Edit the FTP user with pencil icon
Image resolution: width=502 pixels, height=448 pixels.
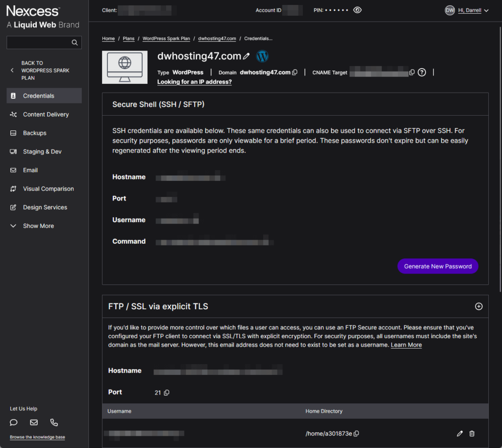[460, 434]
